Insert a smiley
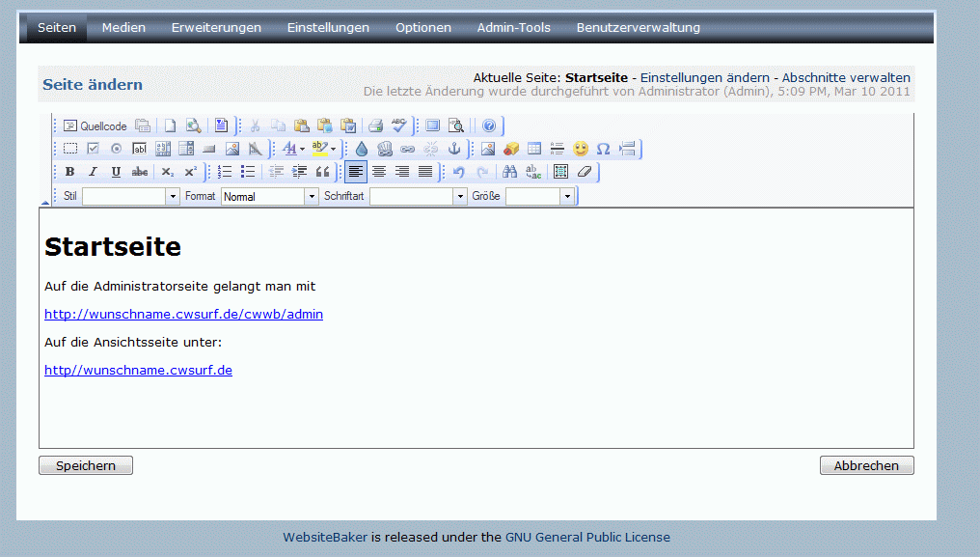 [581, 149]
